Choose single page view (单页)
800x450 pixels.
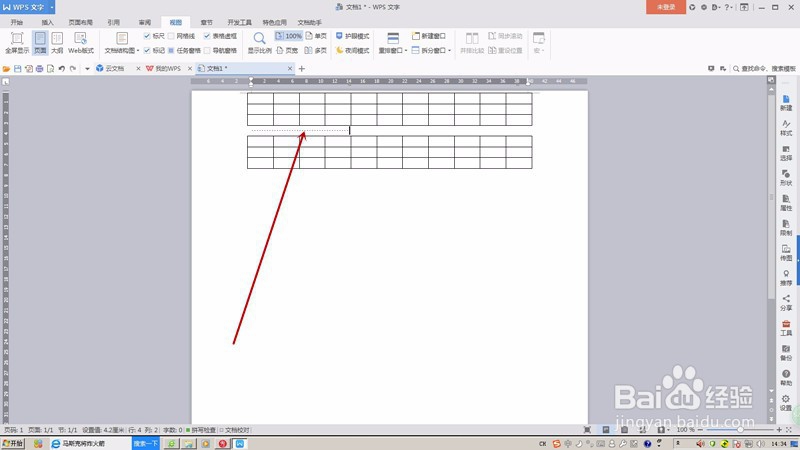pyautogui.click(x=316, y=36)
